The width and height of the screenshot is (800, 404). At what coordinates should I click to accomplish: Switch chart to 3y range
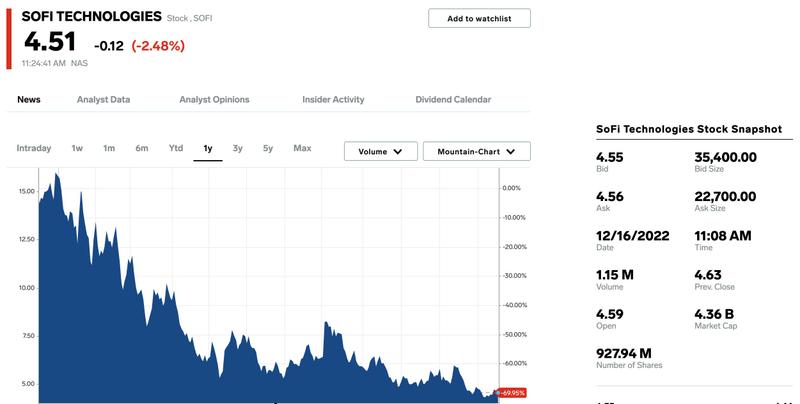(x=237, y=148)
